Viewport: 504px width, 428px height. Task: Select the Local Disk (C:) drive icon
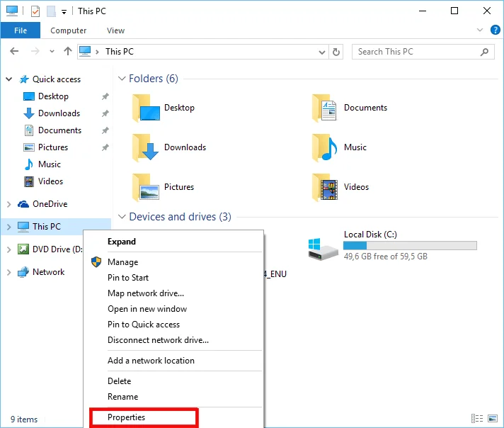point(323,249)
